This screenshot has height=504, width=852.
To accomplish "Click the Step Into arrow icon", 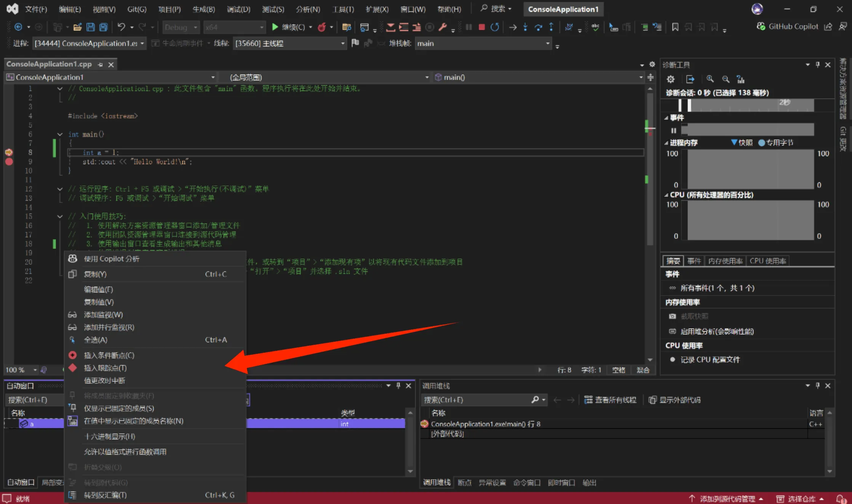I will point(526,27).
